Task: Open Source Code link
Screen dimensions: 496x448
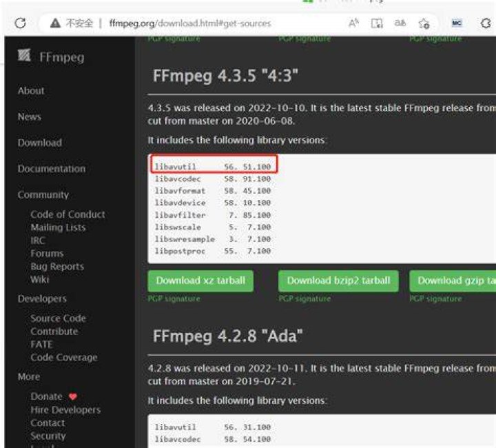Action: coord(59,318)
